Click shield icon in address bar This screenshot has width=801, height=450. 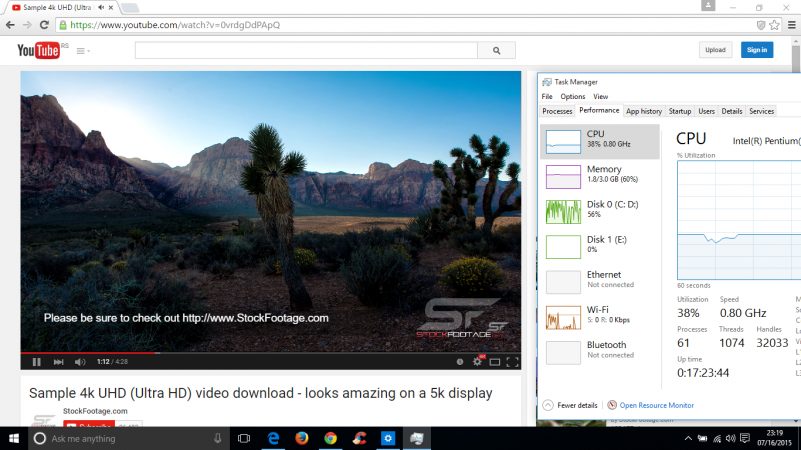click(761, 25)
